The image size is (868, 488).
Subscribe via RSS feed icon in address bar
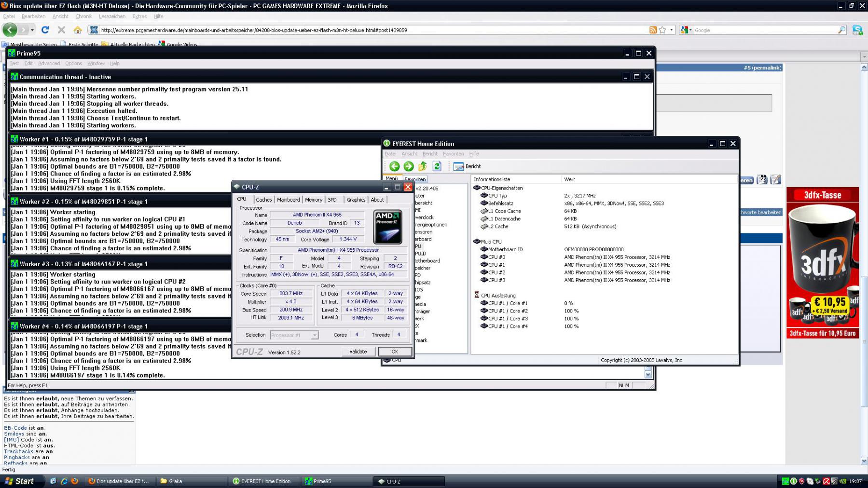(x=653, y=30)
